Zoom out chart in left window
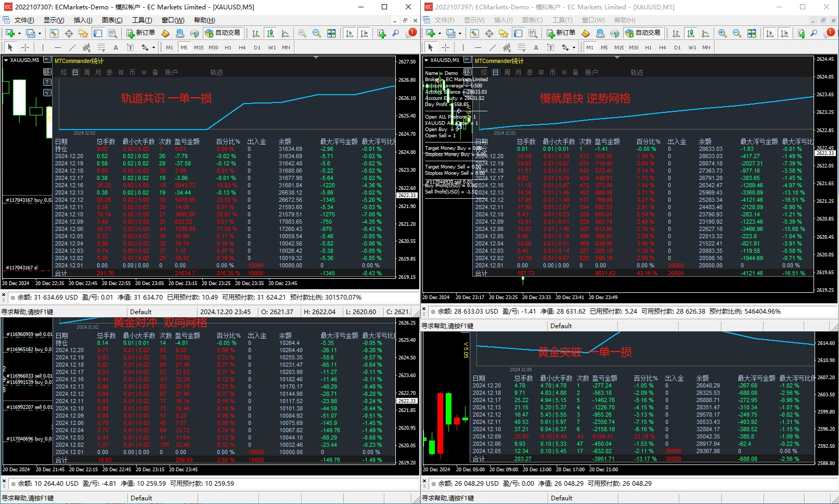Image resolution: width=839 pixels, height=504 pixels. point(317,33)
